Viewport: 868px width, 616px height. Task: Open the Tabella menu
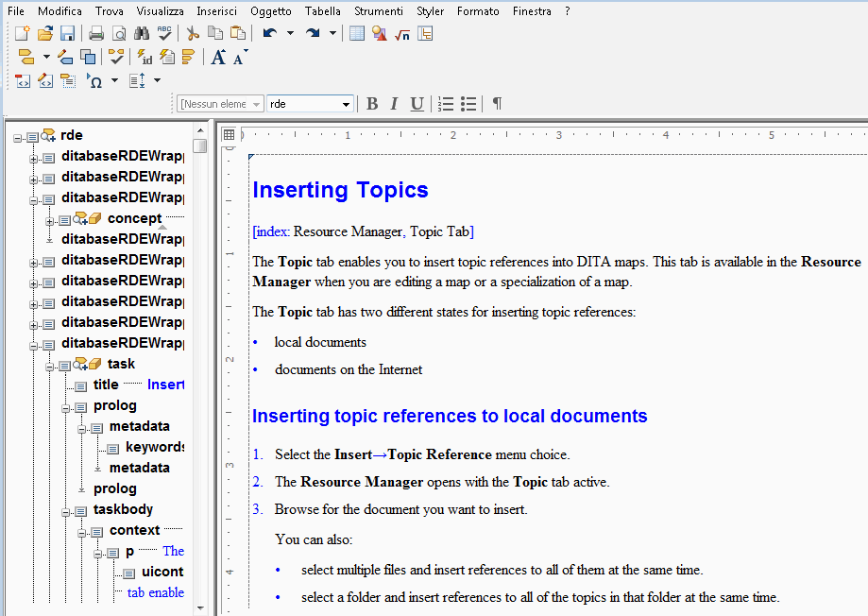(x=323, y=11)
